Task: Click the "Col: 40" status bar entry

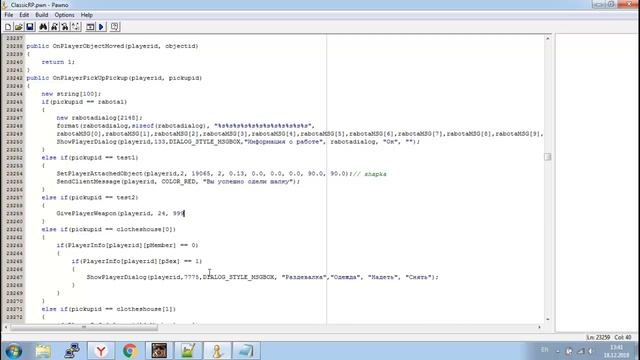Action: [x=623, y=338]
